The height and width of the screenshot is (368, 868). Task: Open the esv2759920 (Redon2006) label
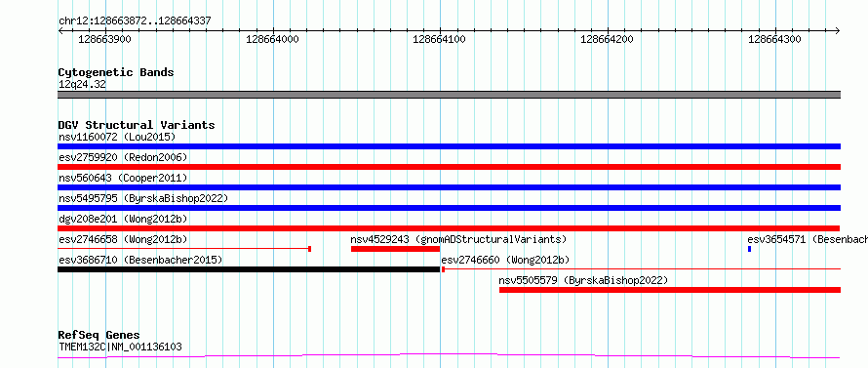click(x=123, y=157)
